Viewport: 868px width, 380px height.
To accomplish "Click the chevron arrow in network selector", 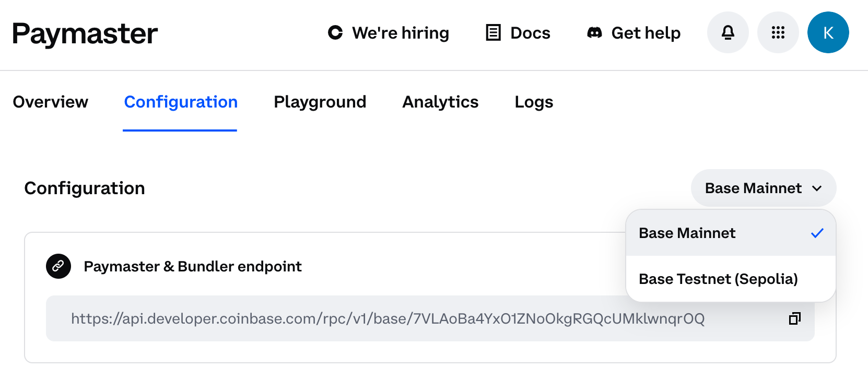I will coord(817,188).
